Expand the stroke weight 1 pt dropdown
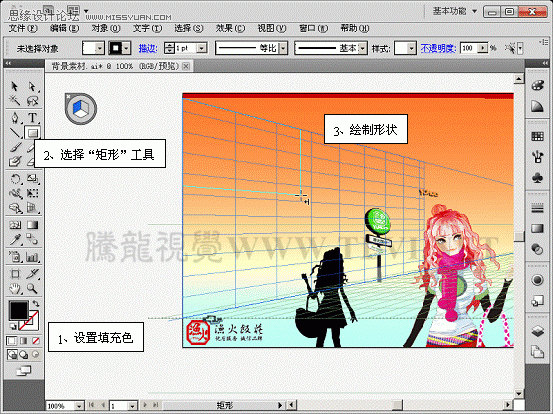 click(201, 48)
